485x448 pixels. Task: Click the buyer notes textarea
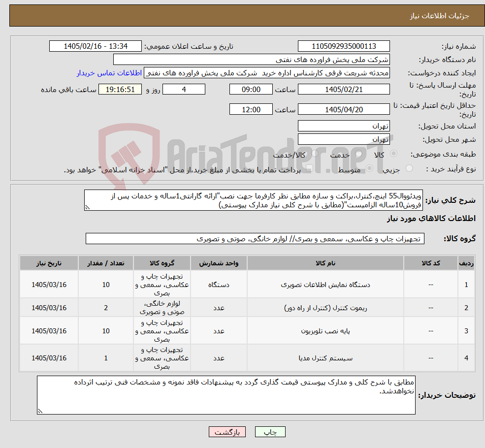click(226, 395)
